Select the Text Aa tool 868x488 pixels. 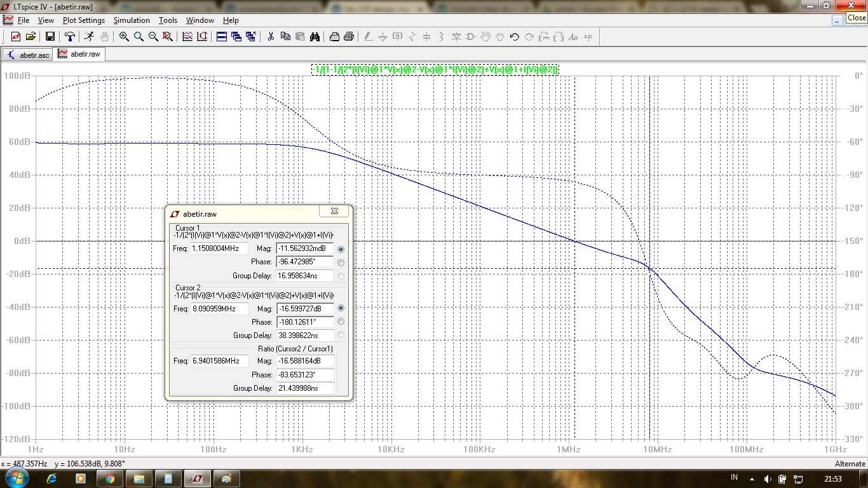(x=573, y=37)
